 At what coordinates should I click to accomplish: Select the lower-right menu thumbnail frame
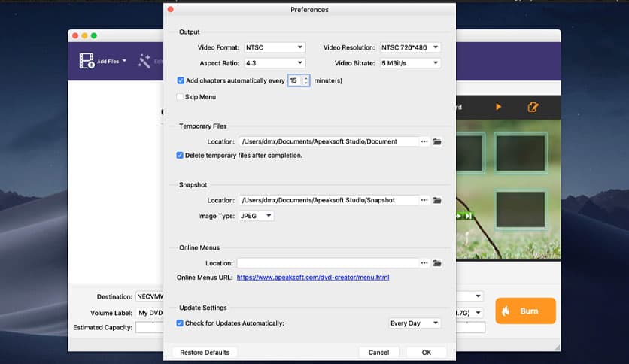(521, 209)
